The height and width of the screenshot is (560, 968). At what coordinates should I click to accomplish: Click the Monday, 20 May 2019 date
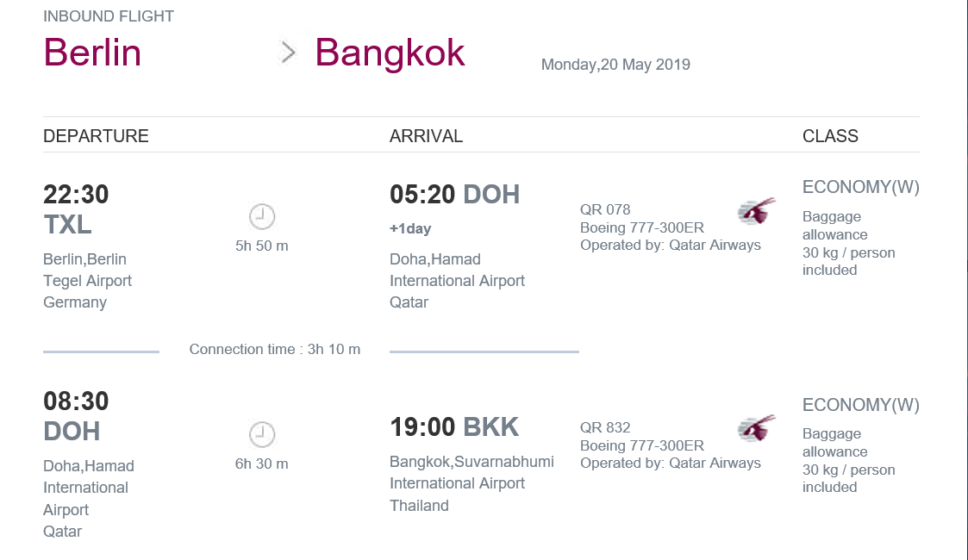pos(615,65)
